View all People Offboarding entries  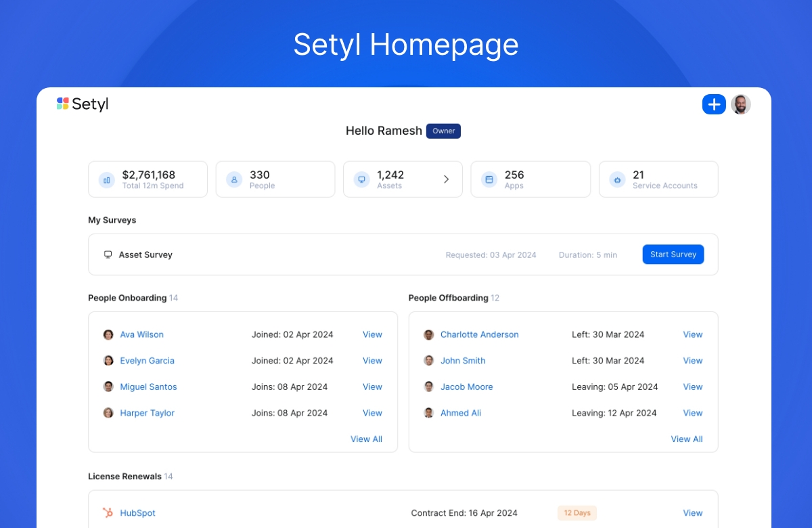(x=686, y=439)
